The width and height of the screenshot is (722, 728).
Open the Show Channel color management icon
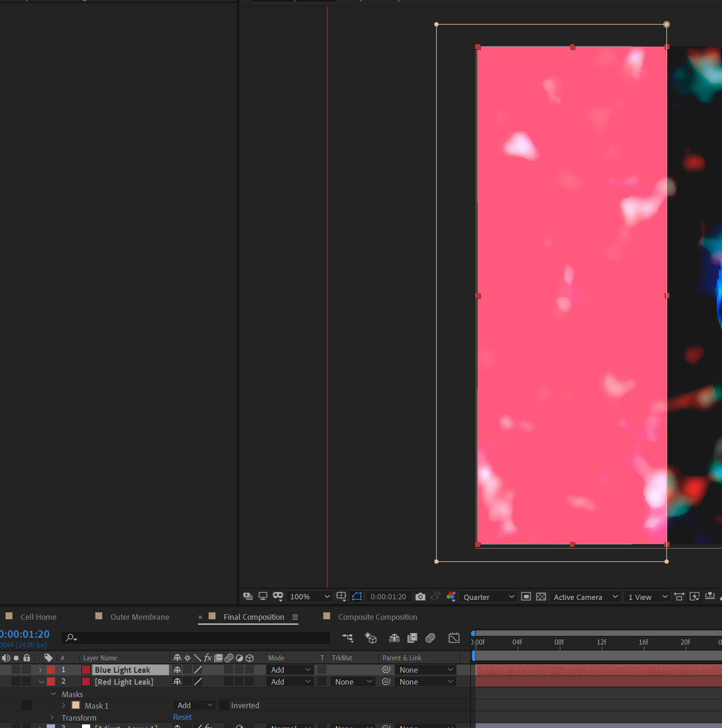coord(451,597)
